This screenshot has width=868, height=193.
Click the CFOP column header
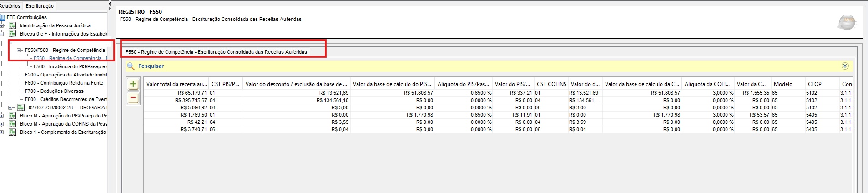(x=822, y=84)
